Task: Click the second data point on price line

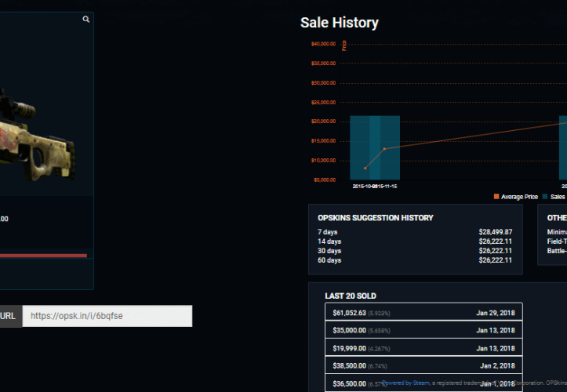Action: click(x=384, y=148)
